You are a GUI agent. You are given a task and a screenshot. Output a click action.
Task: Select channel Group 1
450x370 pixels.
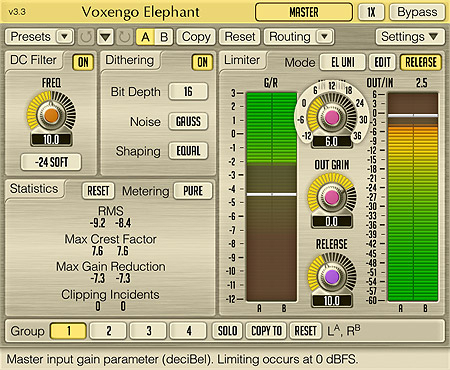68,331
